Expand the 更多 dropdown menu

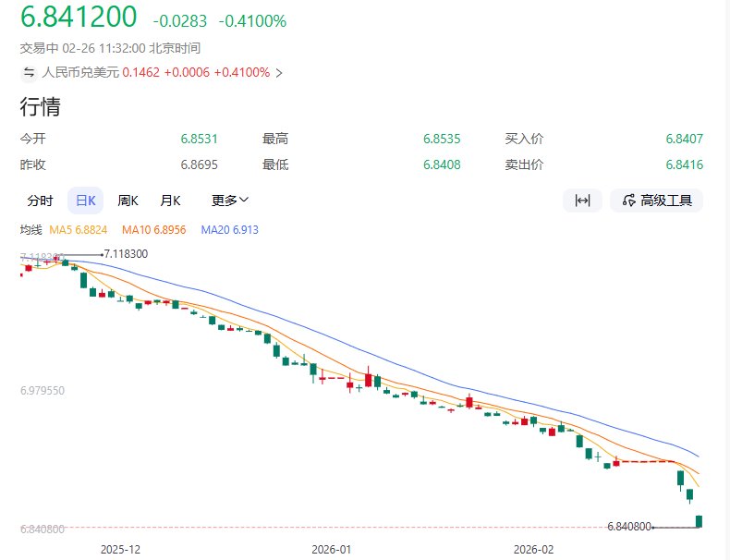230,201
